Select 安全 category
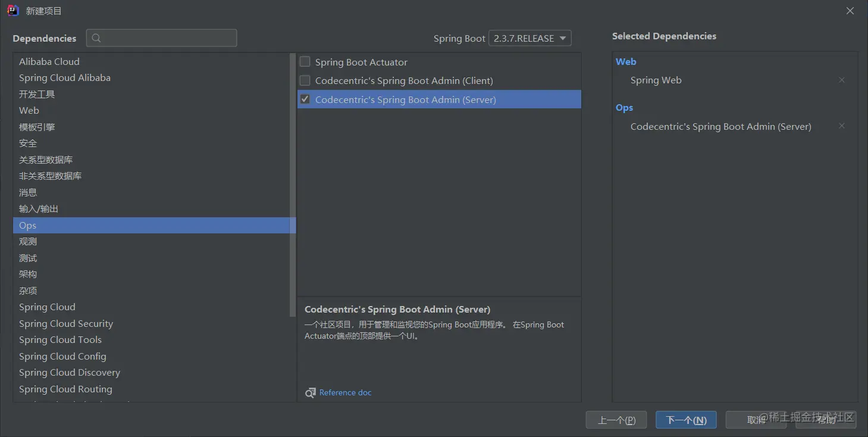Image resolution: width=868 pixels, height=437 pixels. point(151,143)
